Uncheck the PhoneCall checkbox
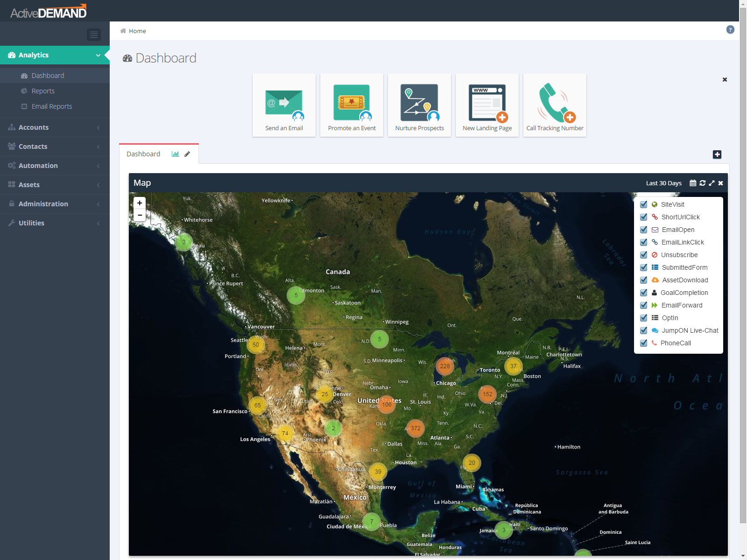Viewport: 747px width, 560px height. tap(643, 343)
